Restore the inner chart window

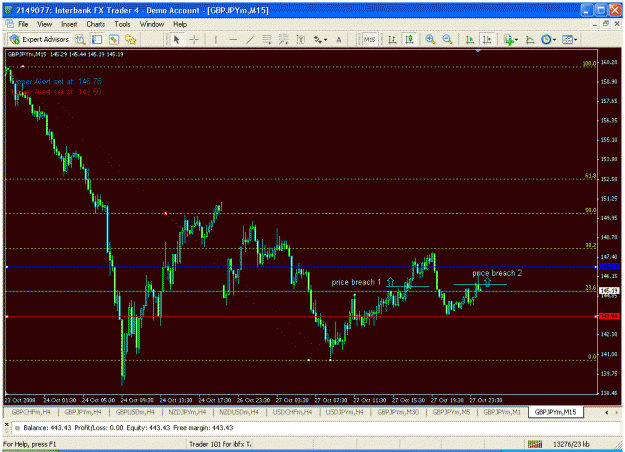click(x=606, y=24)
